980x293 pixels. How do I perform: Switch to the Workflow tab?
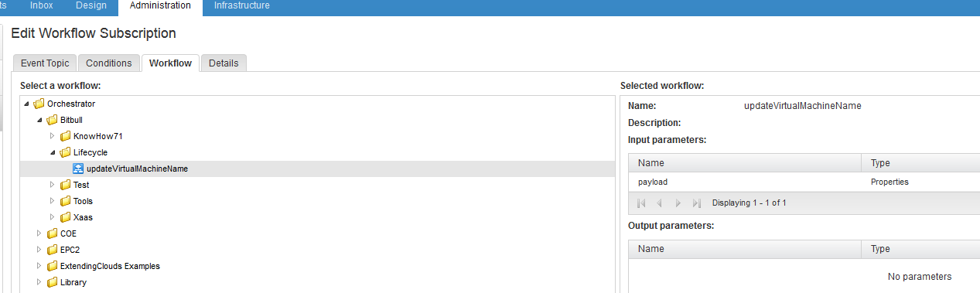coord(171,63)
